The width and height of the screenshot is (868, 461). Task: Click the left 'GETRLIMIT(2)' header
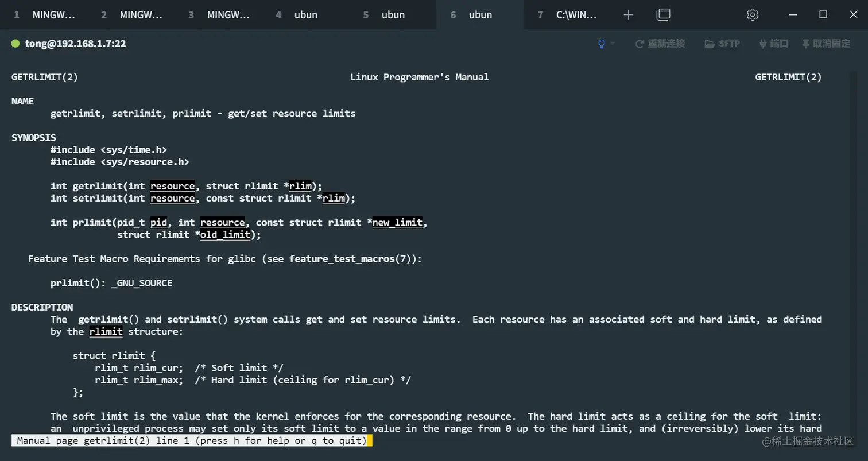[x=44, y=77]
